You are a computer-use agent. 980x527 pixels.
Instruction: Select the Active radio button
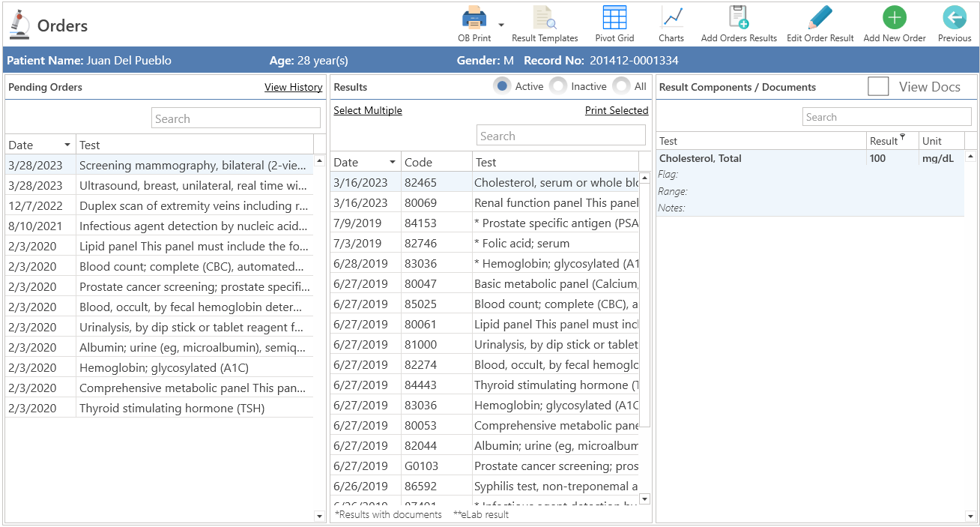[x=503, y=86]
